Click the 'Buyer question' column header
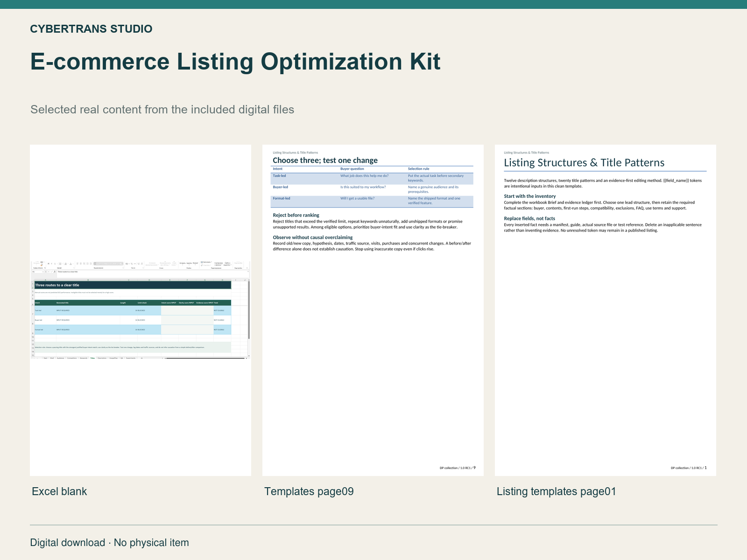Screen dimensions: 747x560 coord(352,169)
